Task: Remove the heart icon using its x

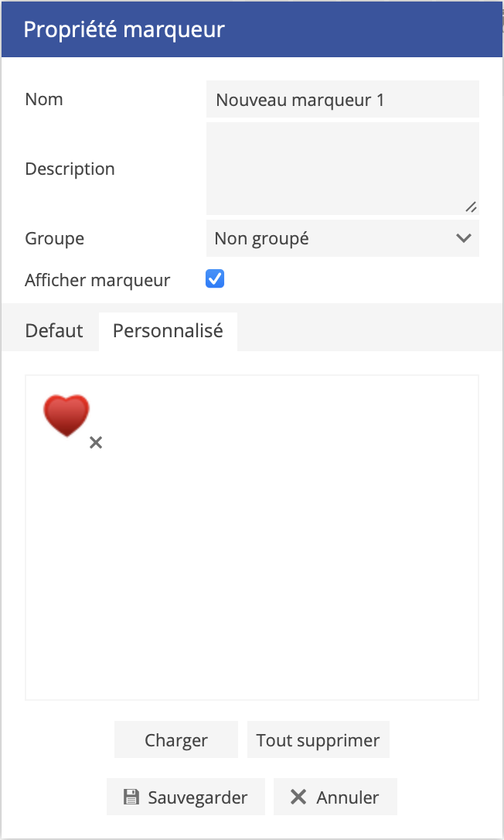Action: point(96,442)
